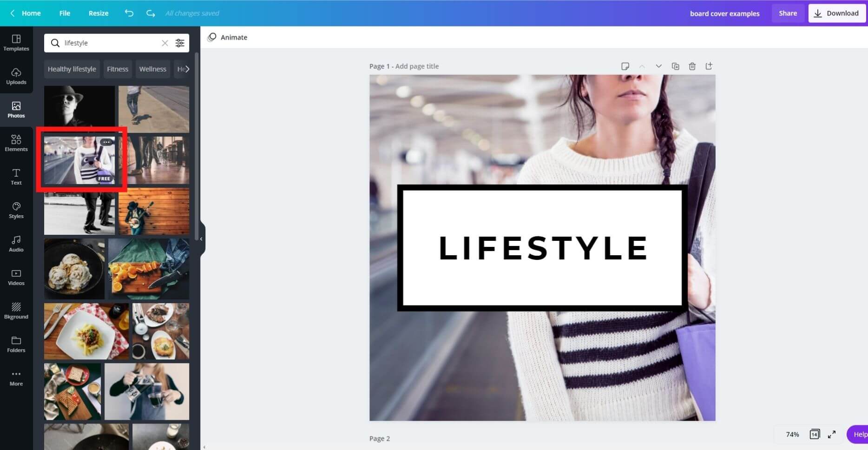Delete Page 1 with the trash icon

pyautogui.click(x=692, y=66)
